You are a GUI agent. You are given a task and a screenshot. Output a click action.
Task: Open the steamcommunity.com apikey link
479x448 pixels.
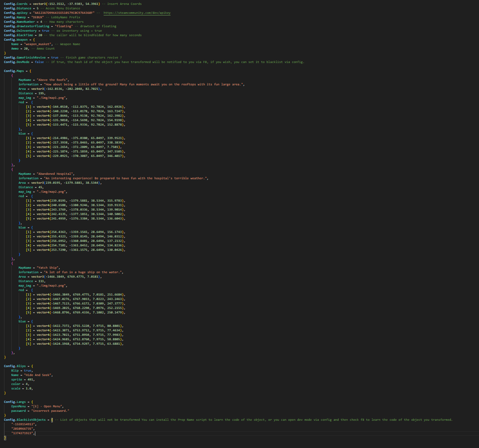tap(137, 13)
